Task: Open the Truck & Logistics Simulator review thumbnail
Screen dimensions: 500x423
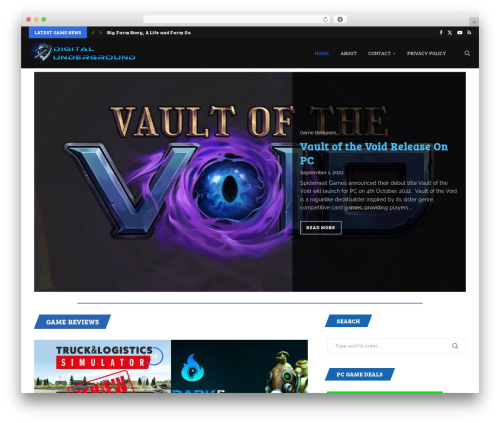Action: 102,366
